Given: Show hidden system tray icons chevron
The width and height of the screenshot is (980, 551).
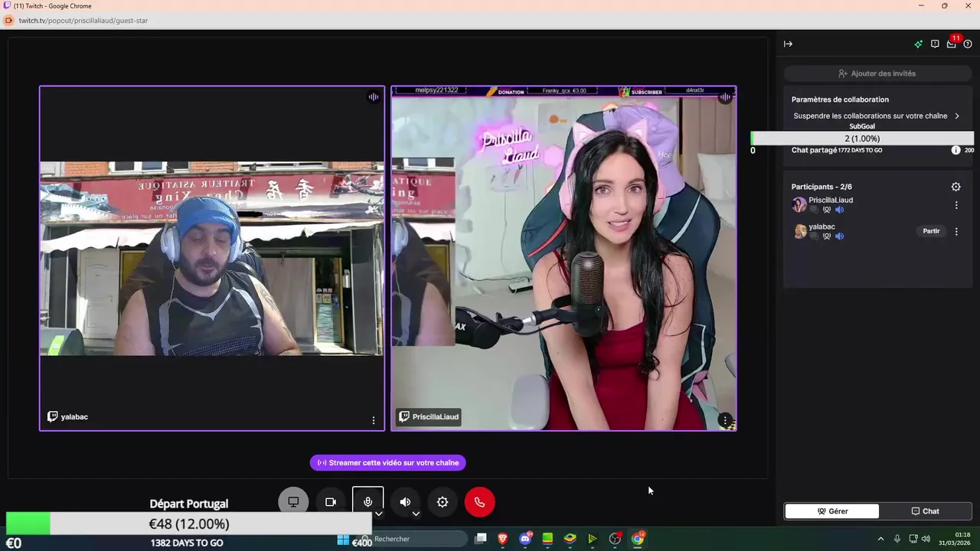Looking at the screenshot, I should [x=880, y=539].
